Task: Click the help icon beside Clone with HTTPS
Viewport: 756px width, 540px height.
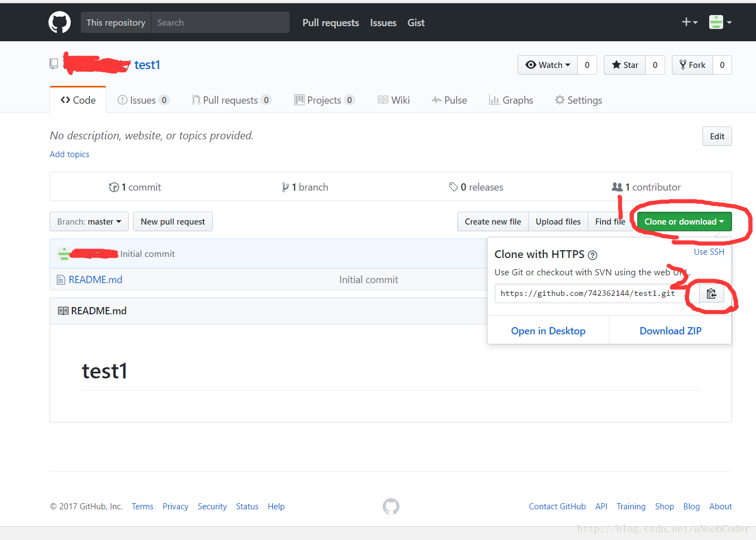Action: click(593, 255)
